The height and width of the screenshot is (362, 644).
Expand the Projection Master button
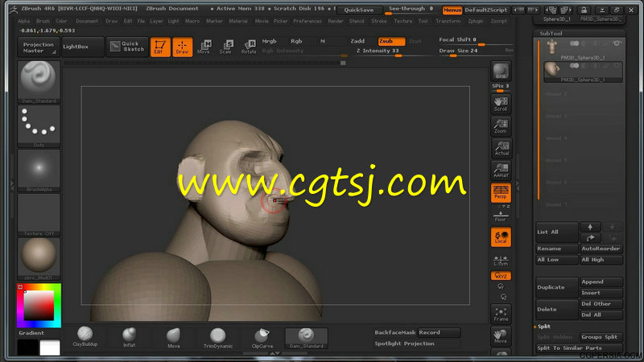[39, 47]
